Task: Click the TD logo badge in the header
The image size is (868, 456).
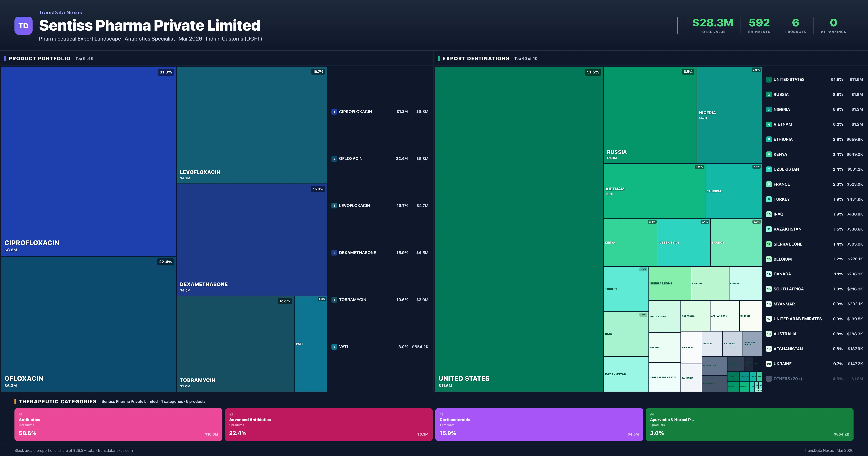Action: tap(23, 26)
